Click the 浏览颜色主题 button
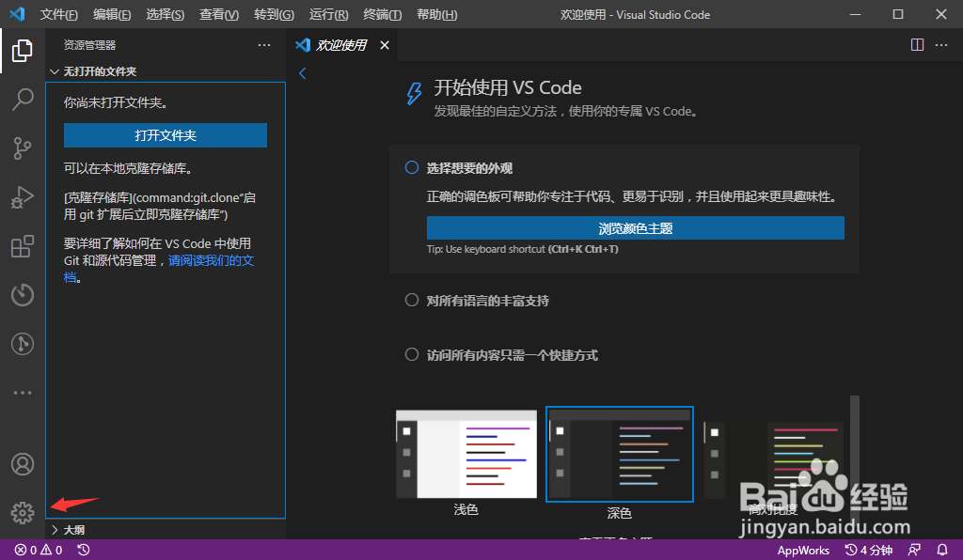963x560 pixels. point(635,228)
